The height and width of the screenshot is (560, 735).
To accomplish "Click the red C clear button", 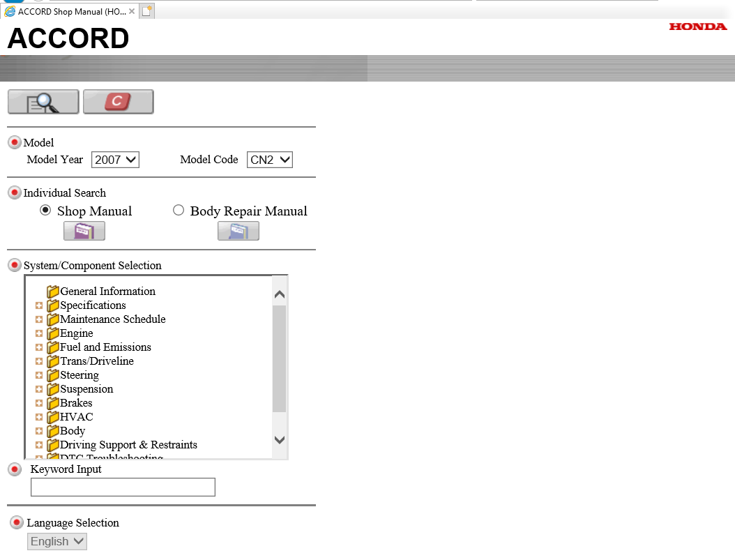I will 118,102.
